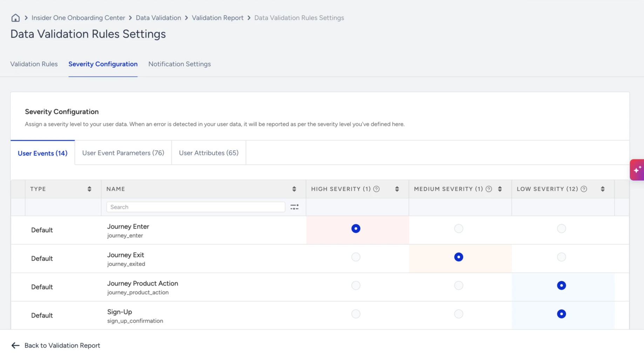Screen dimensions: 644x361
Task: Click the sign_up_confirmation event key text
Action: (135, 321)
